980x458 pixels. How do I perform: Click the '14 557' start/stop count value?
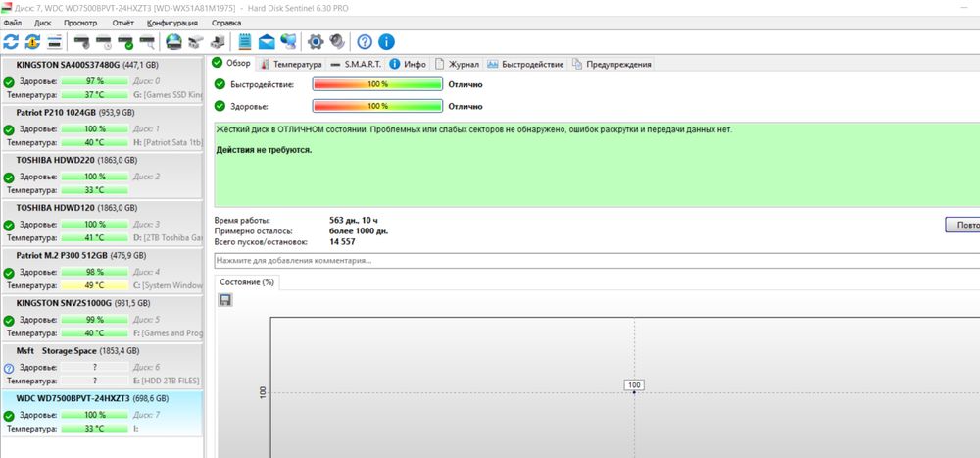tap(342, 241)
